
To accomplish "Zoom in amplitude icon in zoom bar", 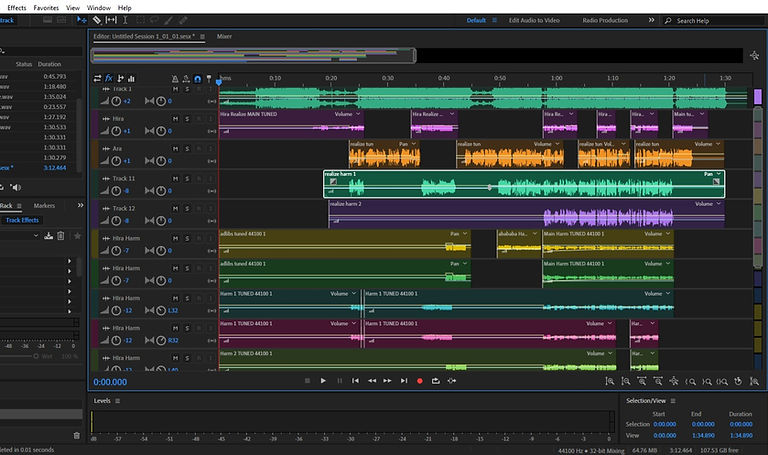I will 610,381.
